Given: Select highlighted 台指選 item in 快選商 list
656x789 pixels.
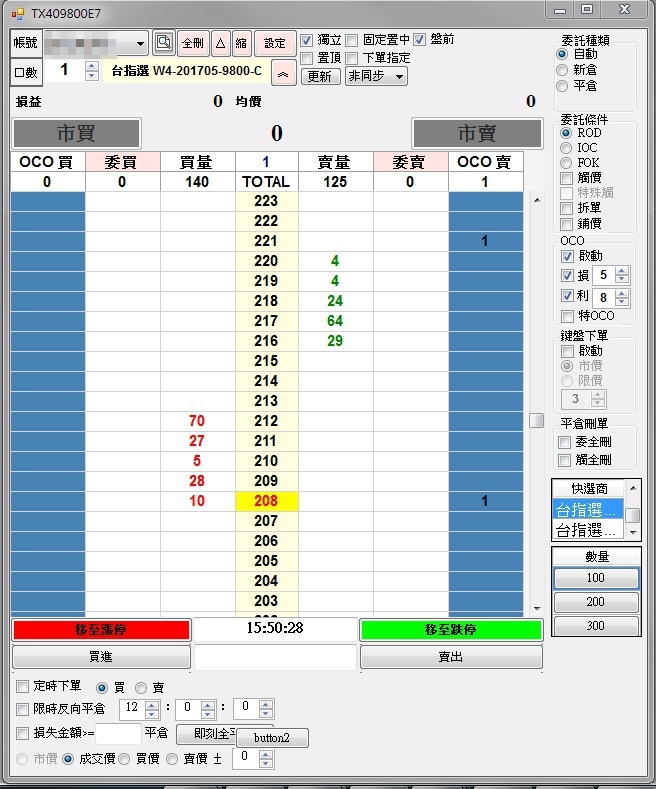Looking at the screenshot, I should point(588,510).
